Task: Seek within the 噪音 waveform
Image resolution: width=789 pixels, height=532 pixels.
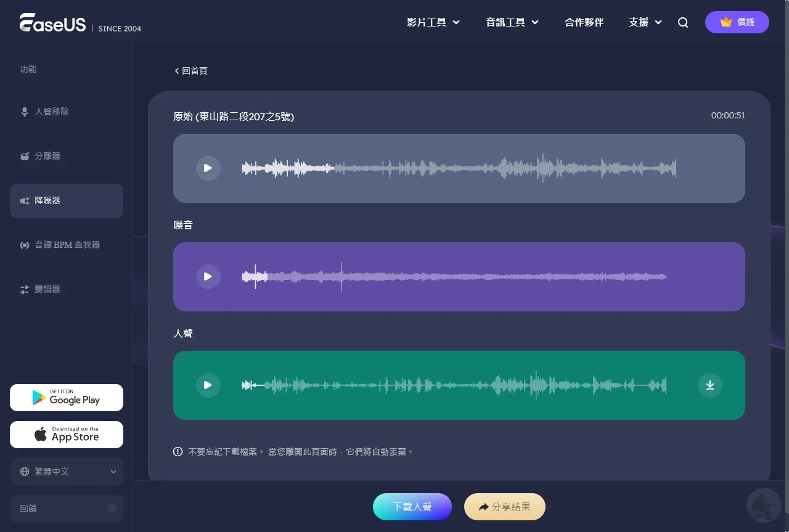Action: (x=454, y=277)
